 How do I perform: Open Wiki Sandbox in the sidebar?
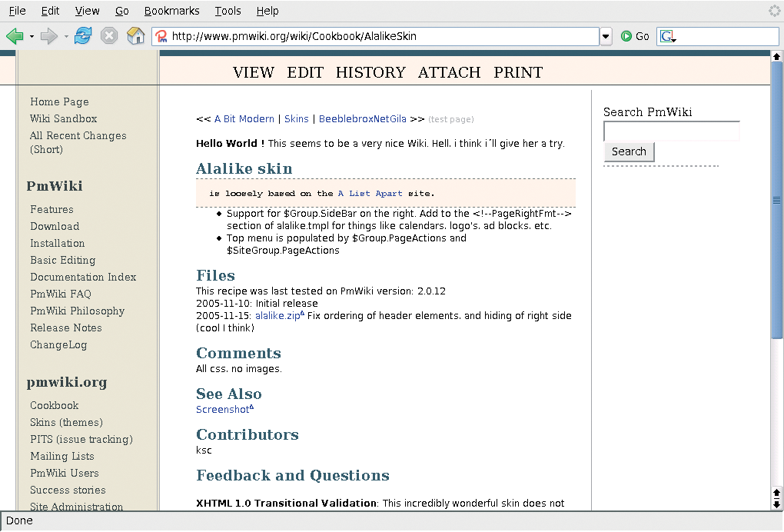click(64, 118)
